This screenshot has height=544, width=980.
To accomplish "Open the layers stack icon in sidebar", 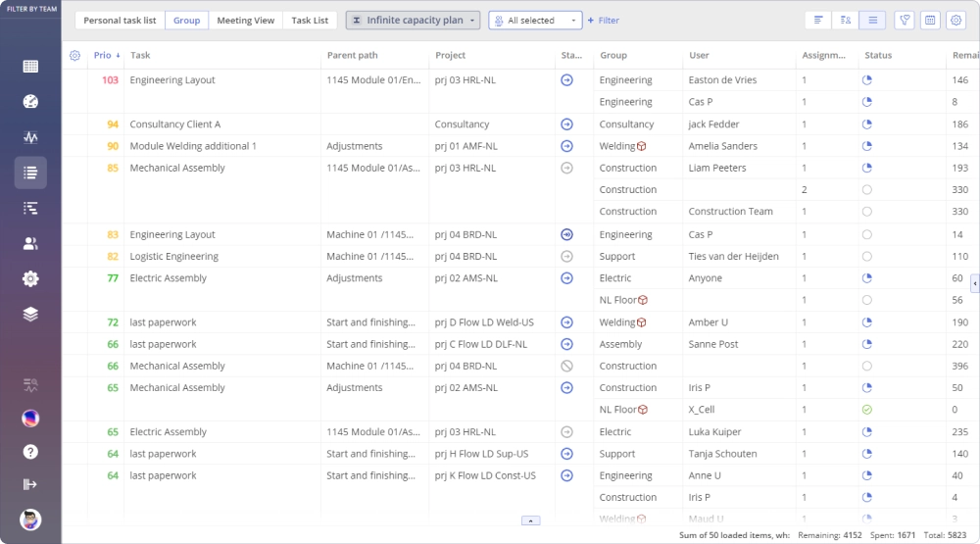I will [30, 315].
